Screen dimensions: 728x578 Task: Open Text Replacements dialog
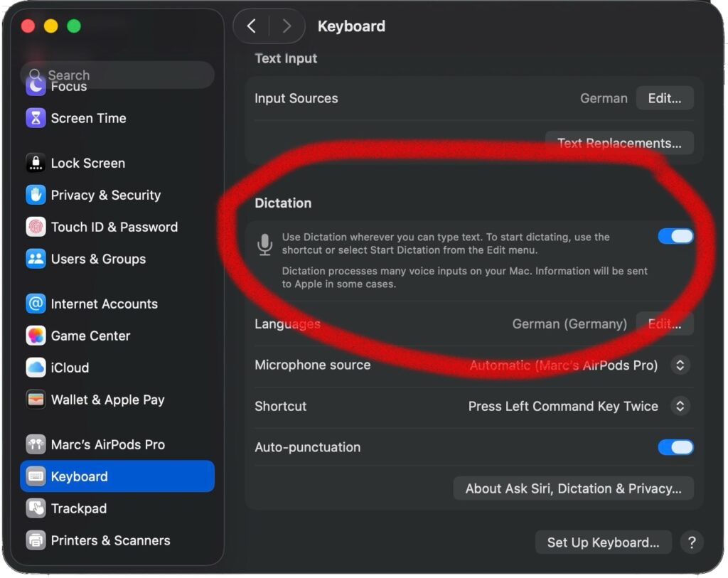(x=619, y=143)
